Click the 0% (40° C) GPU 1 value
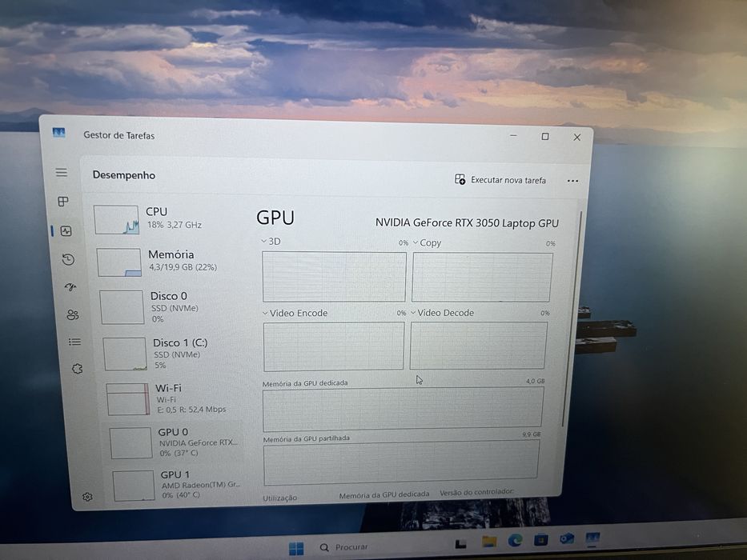The height and width of the screenshot is (560, 747). point(181,495)
